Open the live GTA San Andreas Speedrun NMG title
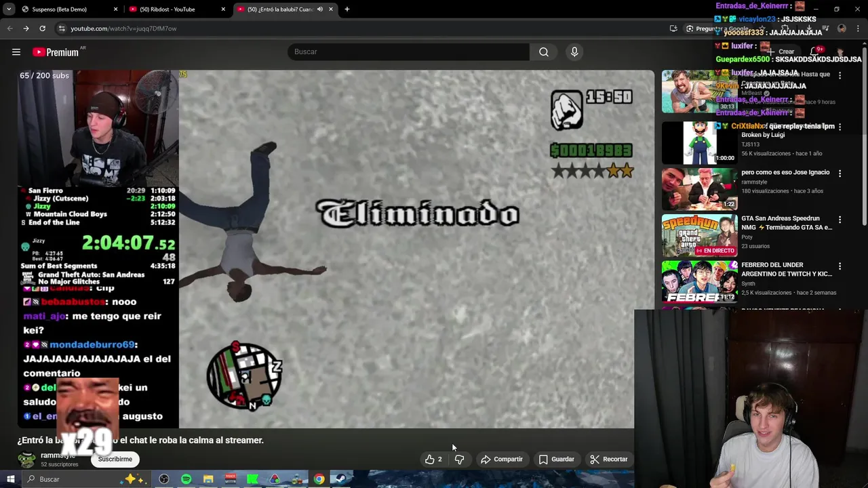This screenshot has height=488, width=868. point(787,223)
